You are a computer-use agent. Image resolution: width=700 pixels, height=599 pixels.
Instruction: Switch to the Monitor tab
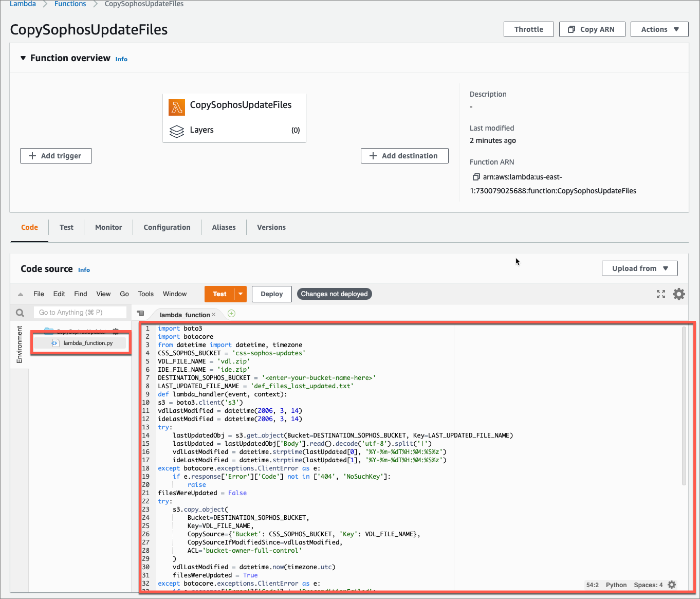click(x=108, y=227)
